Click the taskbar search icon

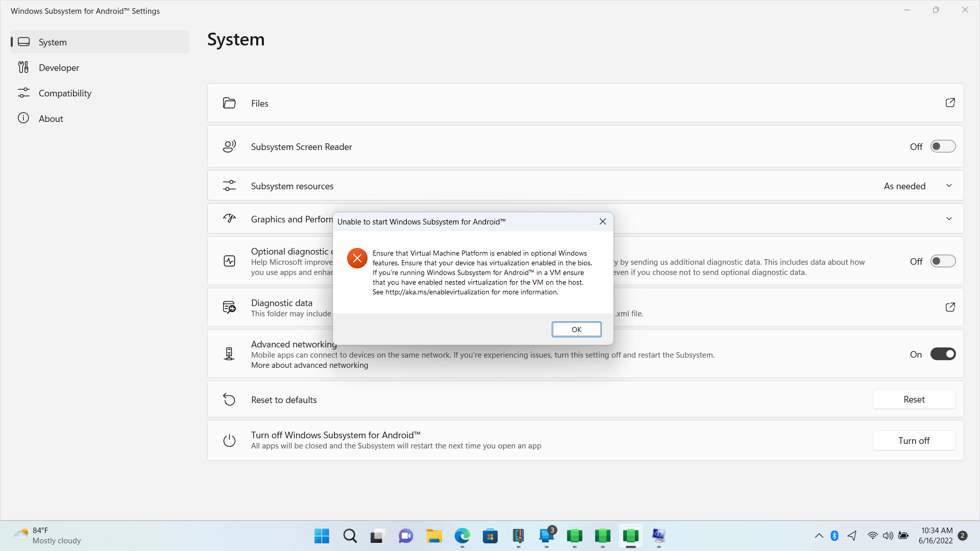(351, 536)
